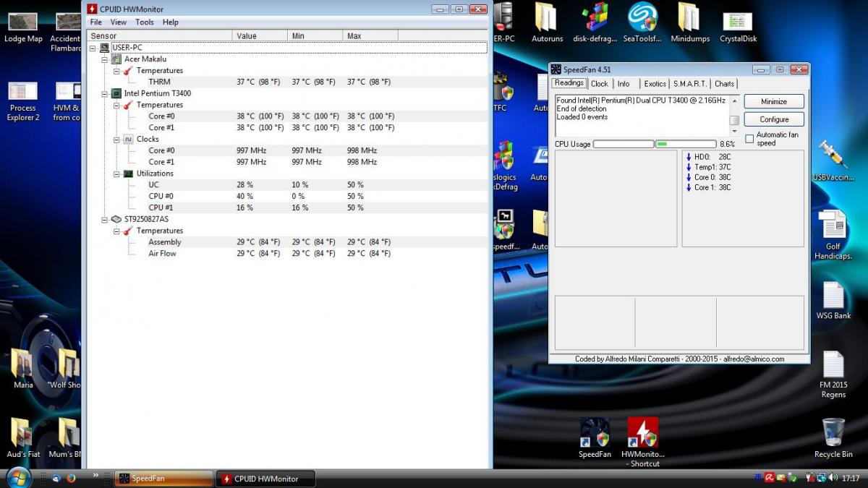868x488 pixels.
Task: Open the Minidumps folder icon
Action: tap(689, 22)
